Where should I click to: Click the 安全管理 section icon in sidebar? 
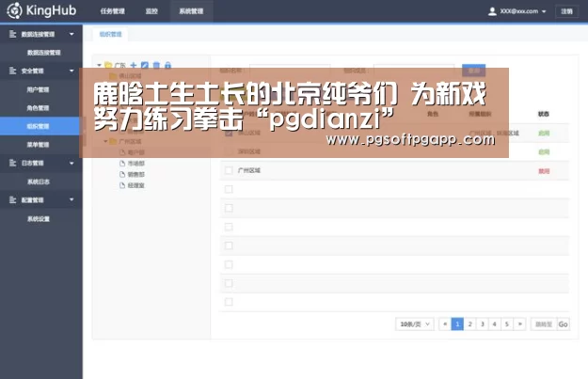13,71
